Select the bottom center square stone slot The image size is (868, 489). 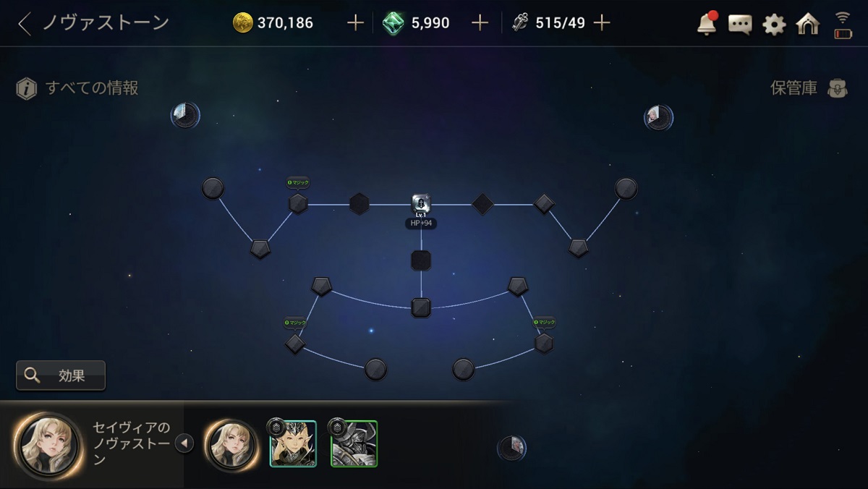click(421, 307)
